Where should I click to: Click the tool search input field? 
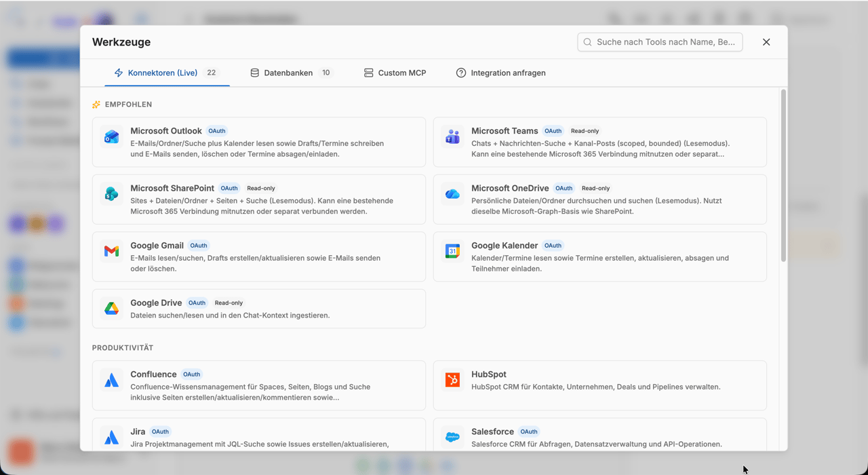tap(660, 42)
